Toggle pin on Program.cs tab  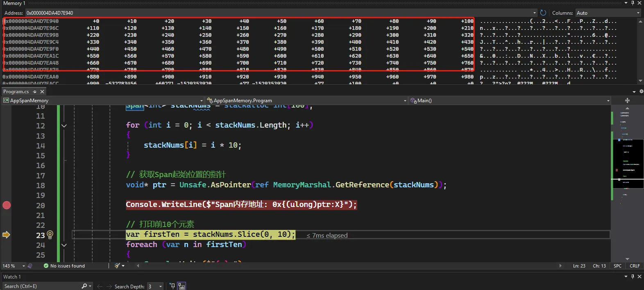coord(34,92)
